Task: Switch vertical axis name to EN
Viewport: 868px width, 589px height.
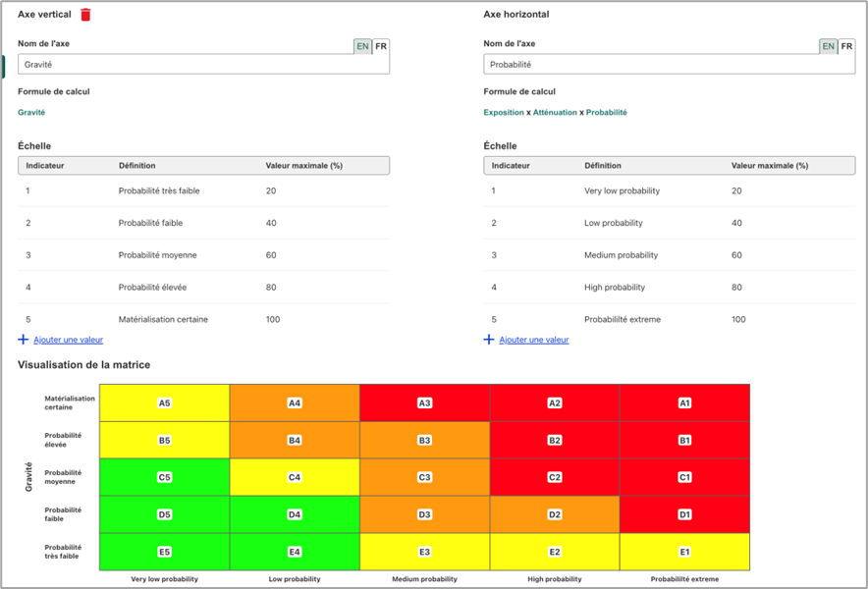Action: coord(362,46)
